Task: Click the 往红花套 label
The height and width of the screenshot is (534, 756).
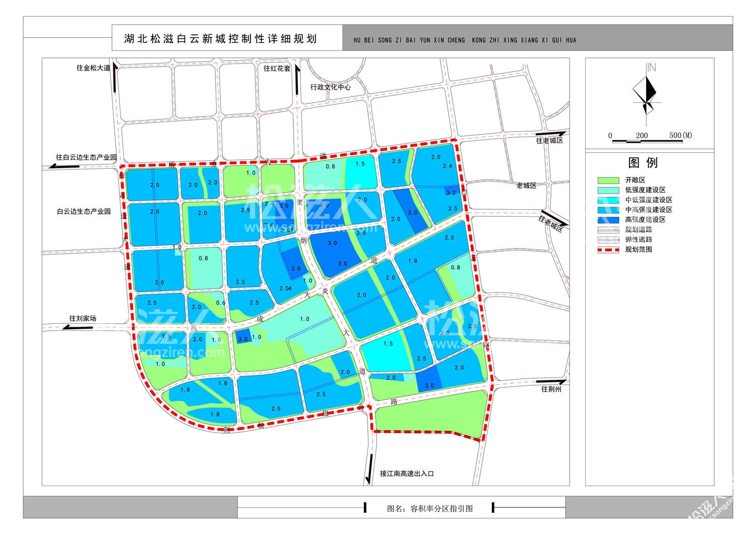Action: (x=277, y=68)
